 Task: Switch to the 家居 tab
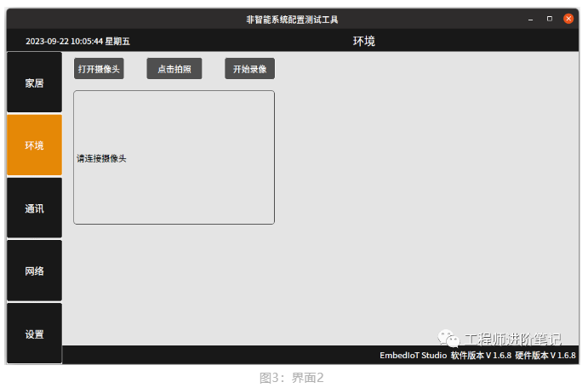[x=35, y=83]
